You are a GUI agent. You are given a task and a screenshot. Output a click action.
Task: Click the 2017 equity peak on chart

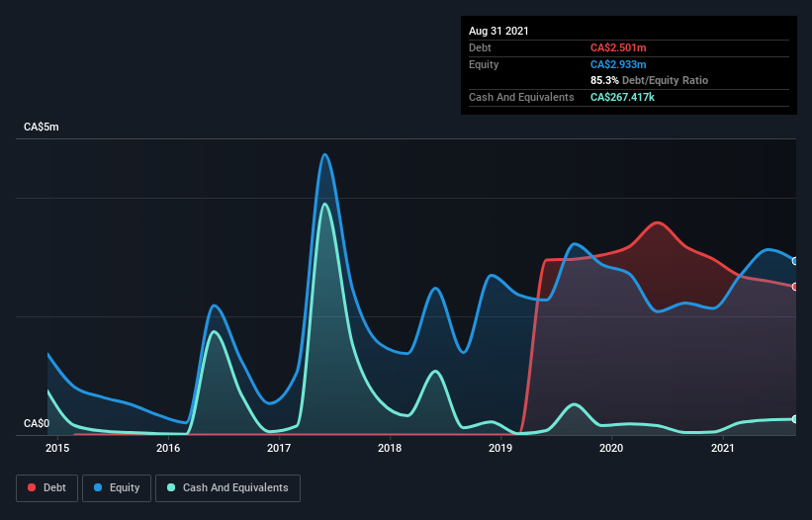[x=324, y=154]
